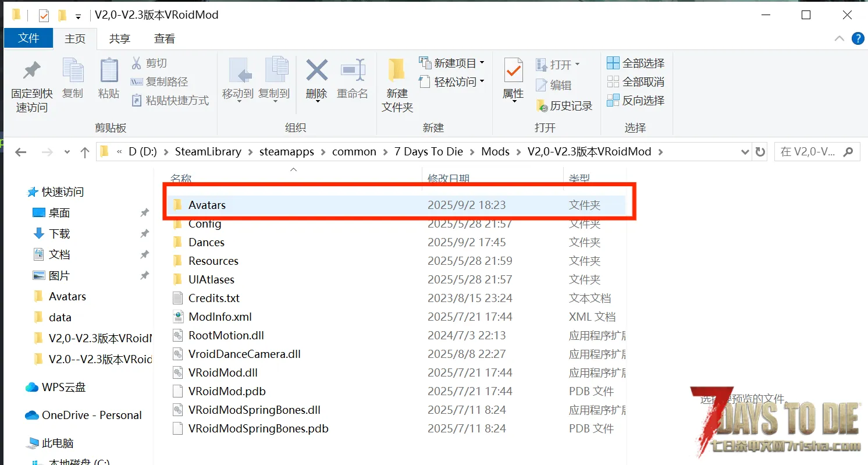Click SteamLibrary in the address path

pyautogui.click(x=208, y=152)
